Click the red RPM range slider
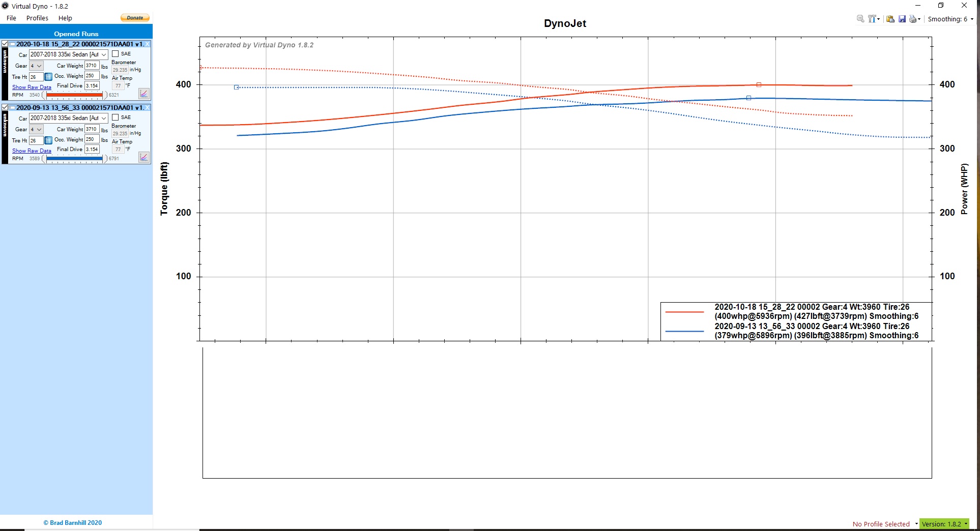980x531 pixels. 74,95
